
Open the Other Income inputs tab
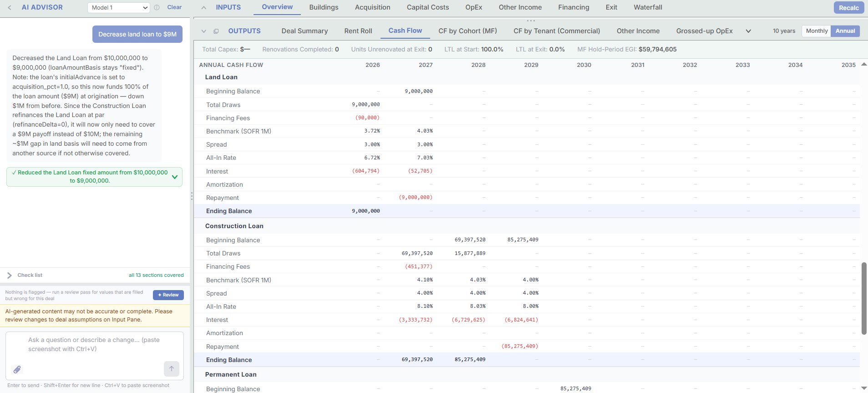click(x=520, y=7)
